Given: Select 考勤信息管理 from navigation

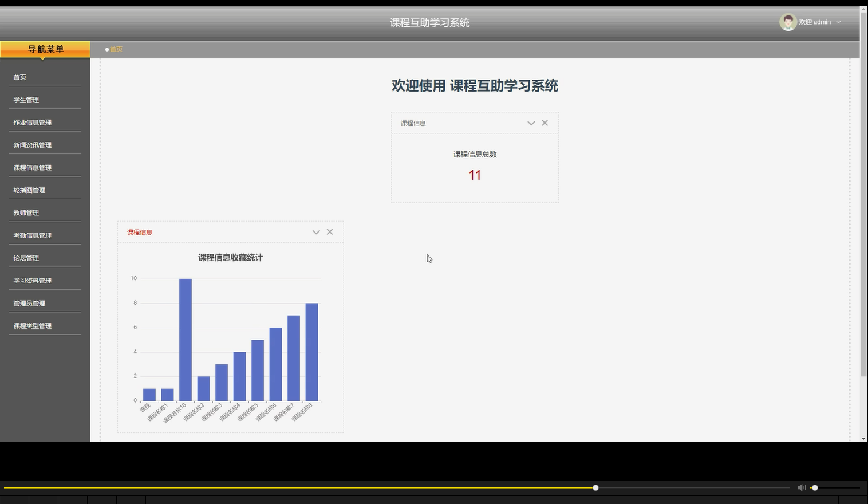Looking at the screenshot, I should 32,235.
